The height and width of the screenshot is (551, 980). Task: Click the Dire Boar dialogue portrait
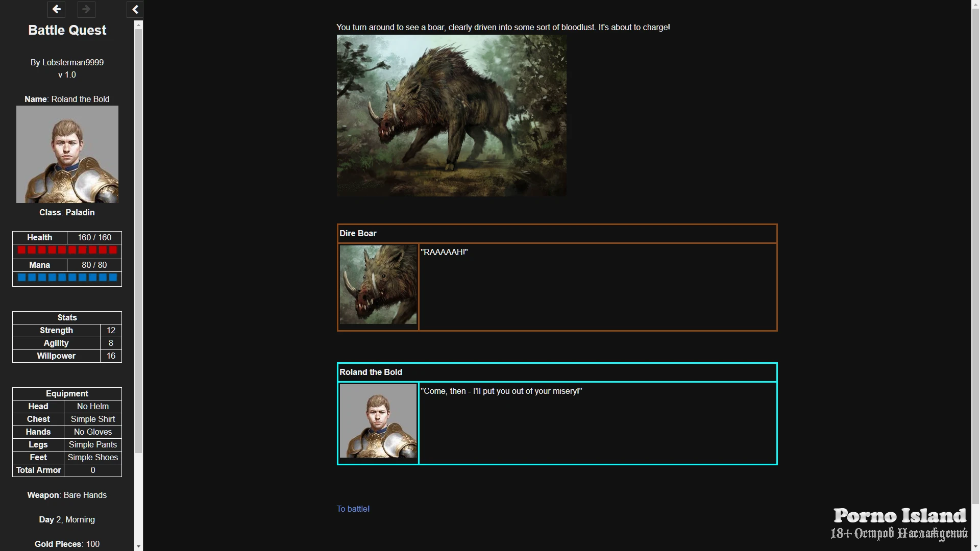378,285
